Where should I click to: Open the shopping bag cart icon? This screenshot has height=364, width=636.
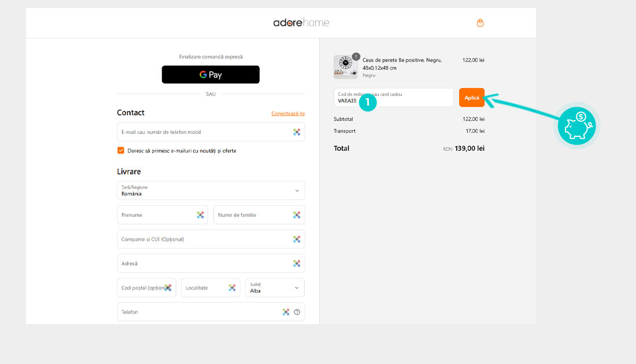pos(480,23)
